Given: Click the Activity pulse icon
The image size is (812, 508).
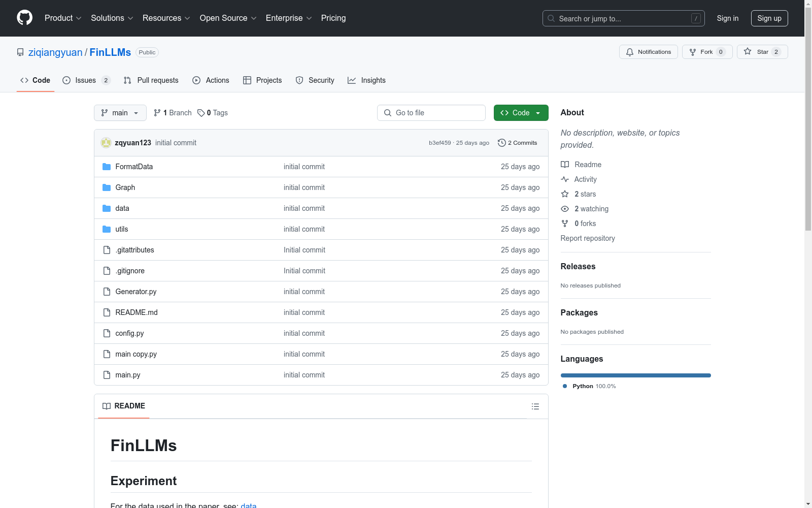Looking at the screenshot, I should click(x=565, y=179).
